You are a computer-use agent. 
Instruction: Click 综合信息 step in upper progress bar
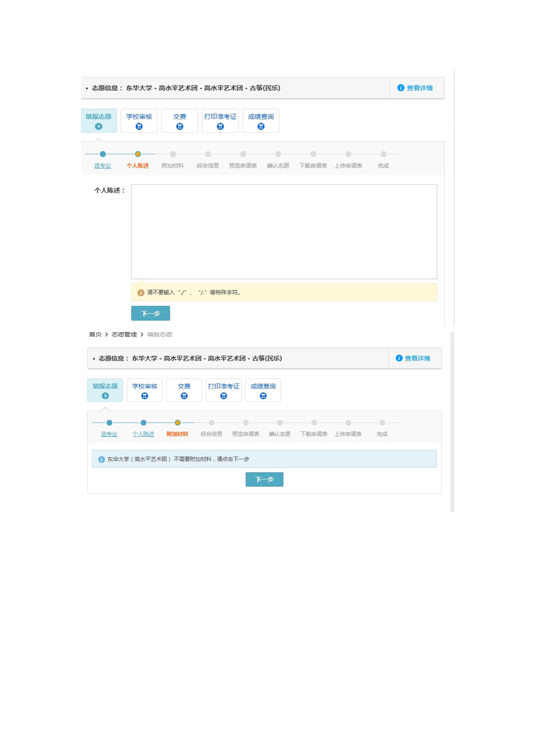click(208, 166)
